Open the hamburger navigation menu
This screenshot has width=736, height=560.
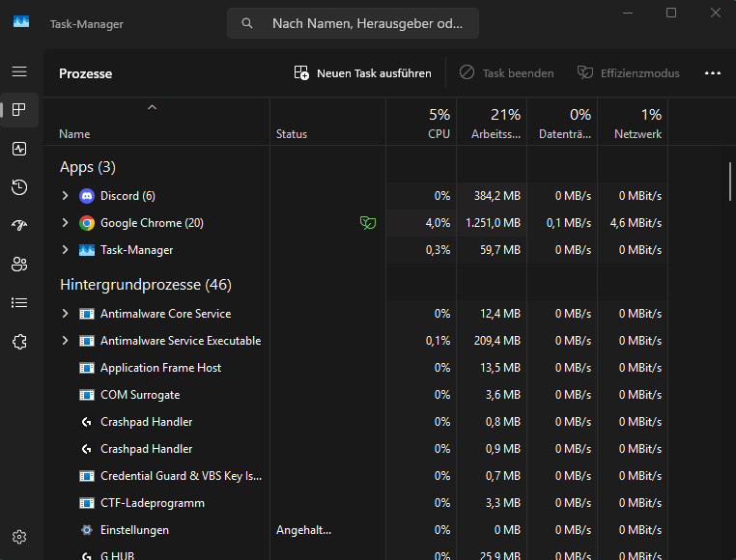tap(19, 71)
